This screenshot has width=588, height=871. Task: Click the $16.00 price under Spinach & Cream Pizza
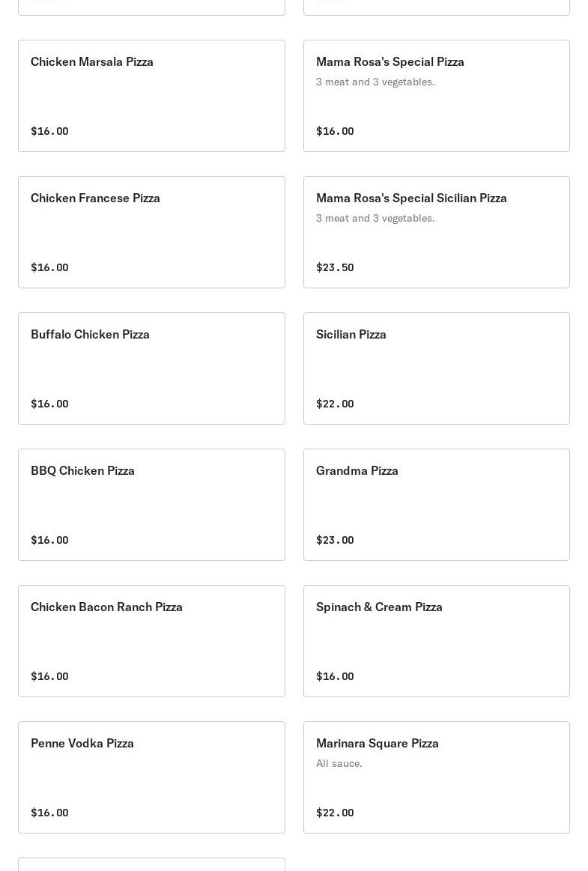click(x=335, y=676)
